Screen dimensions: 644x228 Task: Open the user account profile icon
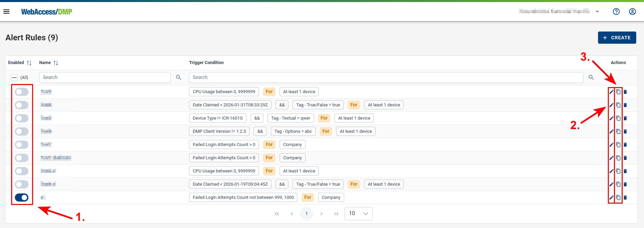click(x=632, y=12)
